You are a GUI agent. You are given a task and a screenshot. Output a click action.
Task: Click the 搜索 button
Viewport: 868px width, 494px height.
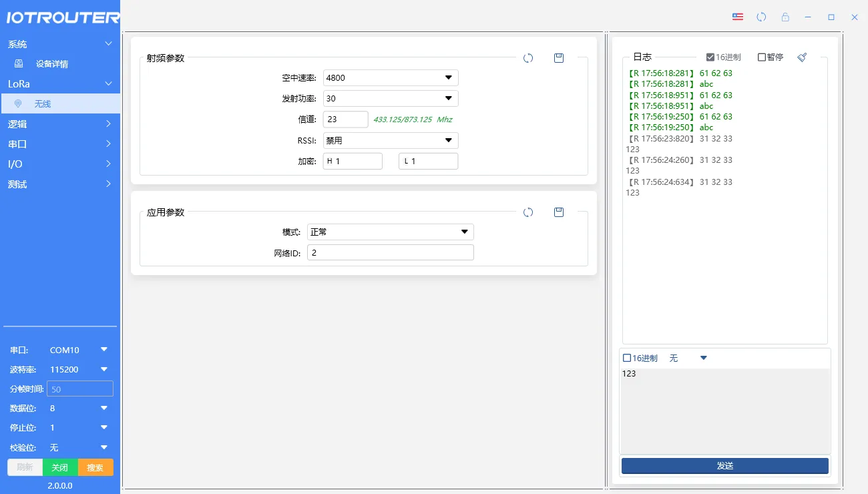[95, 467]
